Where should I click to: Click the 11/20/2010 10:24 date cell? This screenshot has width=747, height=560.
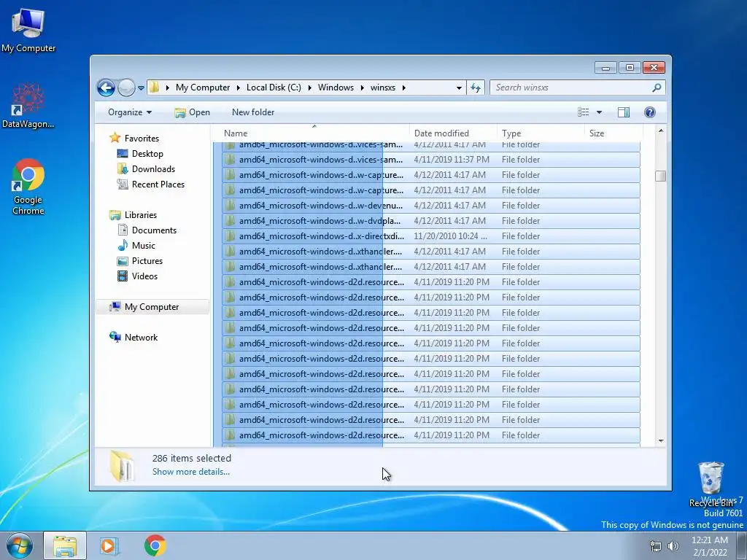click(x=450, y=236)
